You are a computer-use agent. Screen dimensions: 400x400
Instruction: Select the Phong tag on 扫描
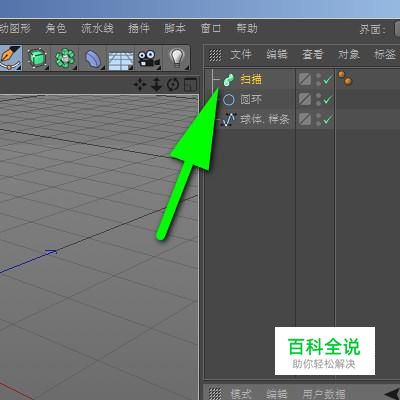pyautogui.click(x=345, y=78)
